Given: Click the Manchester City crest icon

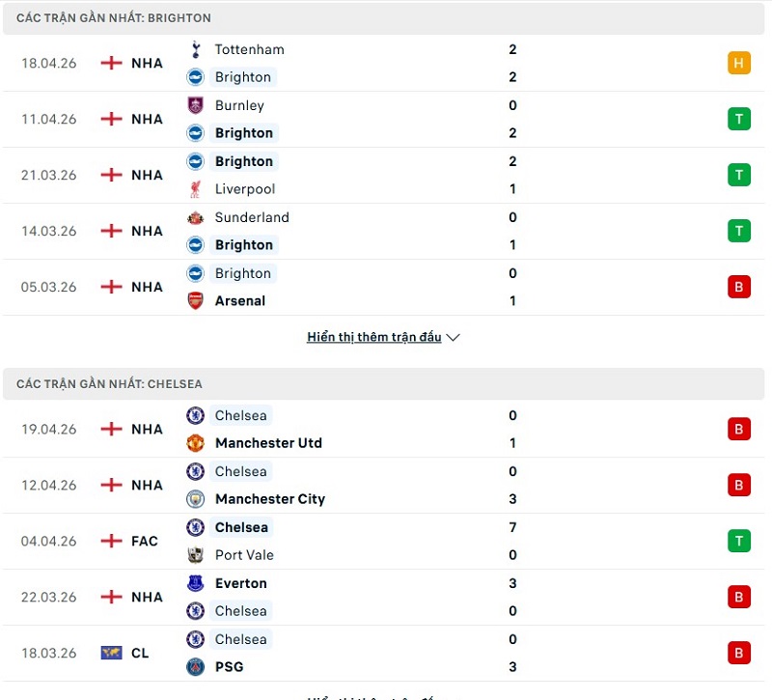Looking at the screenshot, I should point(195,499).
